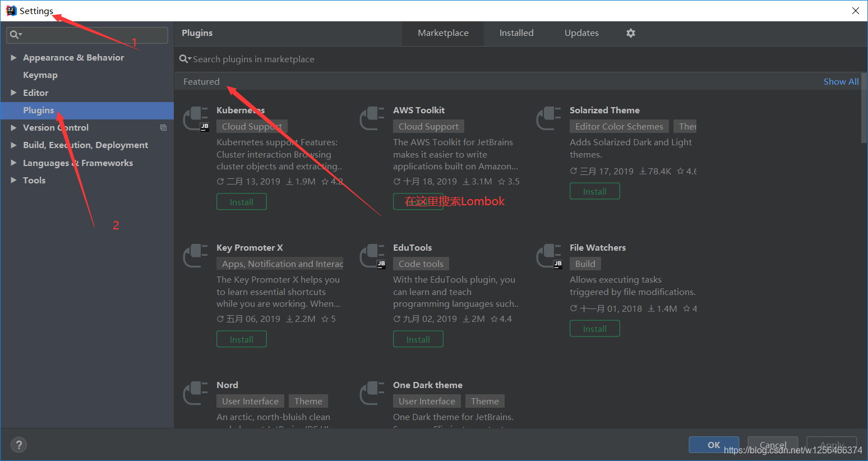Click the IntelliJ Settings window icon
Viewport: 868px width, 461px height.
11,11
